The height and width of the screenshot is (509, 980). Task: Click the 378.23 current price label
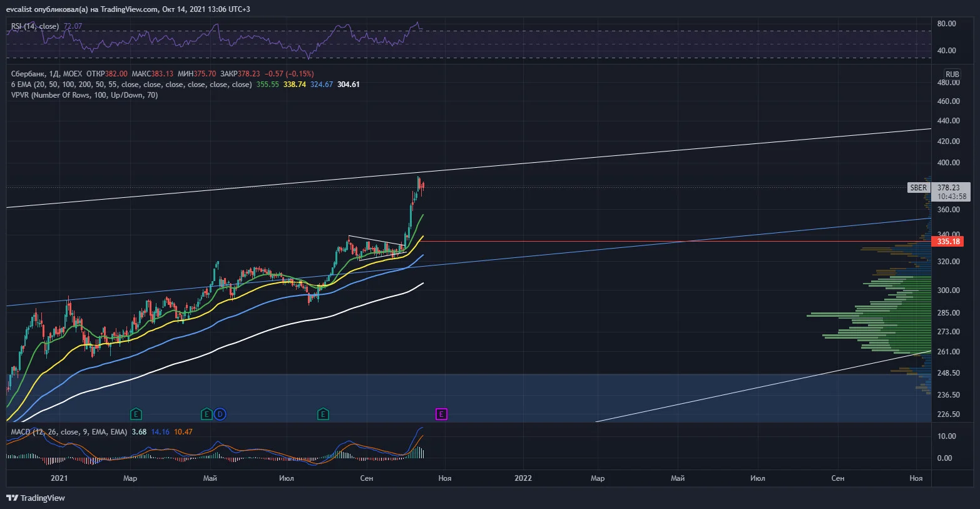949,187
